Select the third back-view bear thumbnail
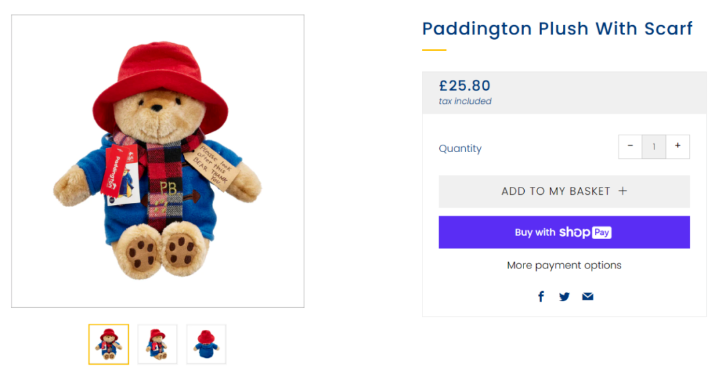 (206, 344)
